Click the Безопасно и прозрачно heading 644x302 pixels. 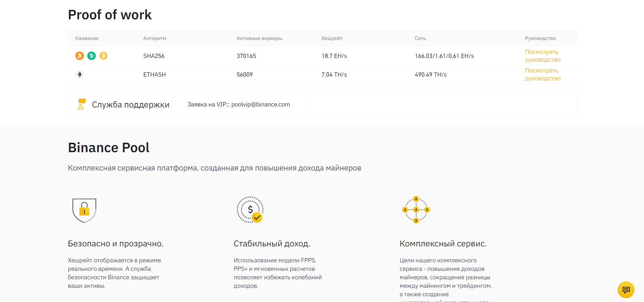(115, 243)
